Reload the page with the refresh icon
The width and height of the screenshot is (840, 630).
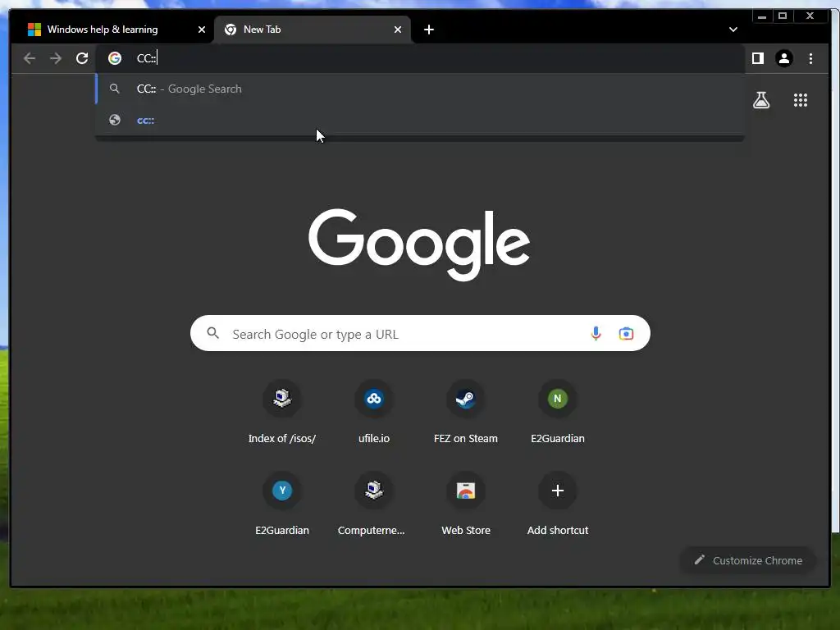pyautogui.click(x=82, y=58)
